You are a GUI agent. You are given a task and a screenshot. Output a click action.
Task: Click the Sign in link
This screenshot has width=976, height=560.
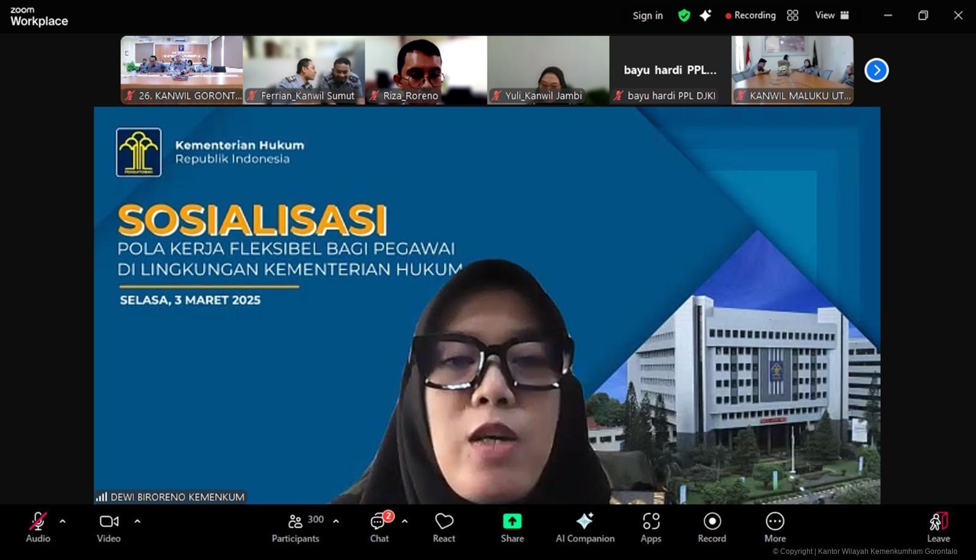coord(647,16)
